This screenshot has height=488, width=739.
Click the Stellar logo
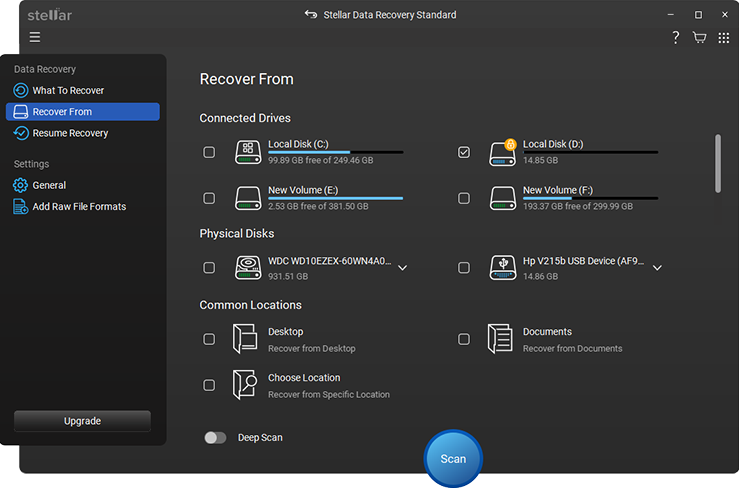[49, 15]
